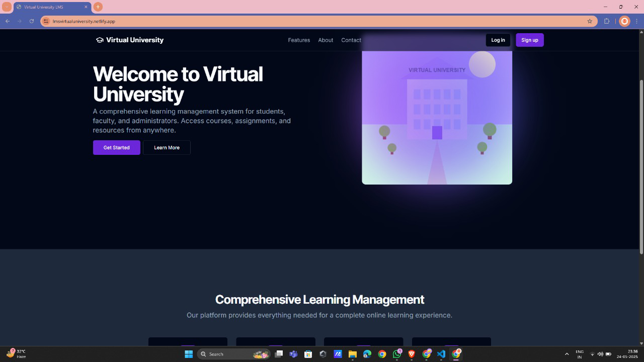Click the Get Started button
The width and height of the screenshot is (644, 362).
(x=117, y=148)
